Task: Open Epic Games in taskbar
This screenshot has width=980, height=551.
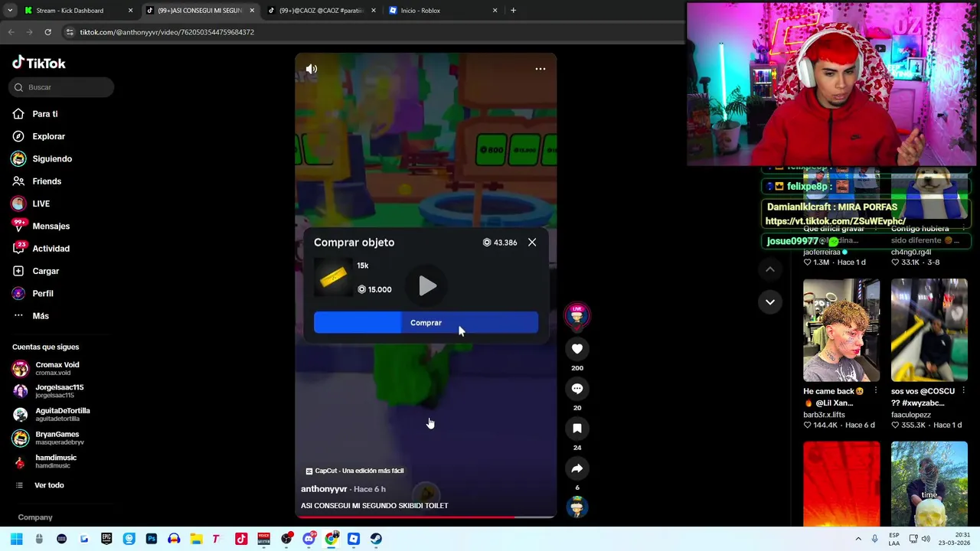Action: click(x=106, y=539)
